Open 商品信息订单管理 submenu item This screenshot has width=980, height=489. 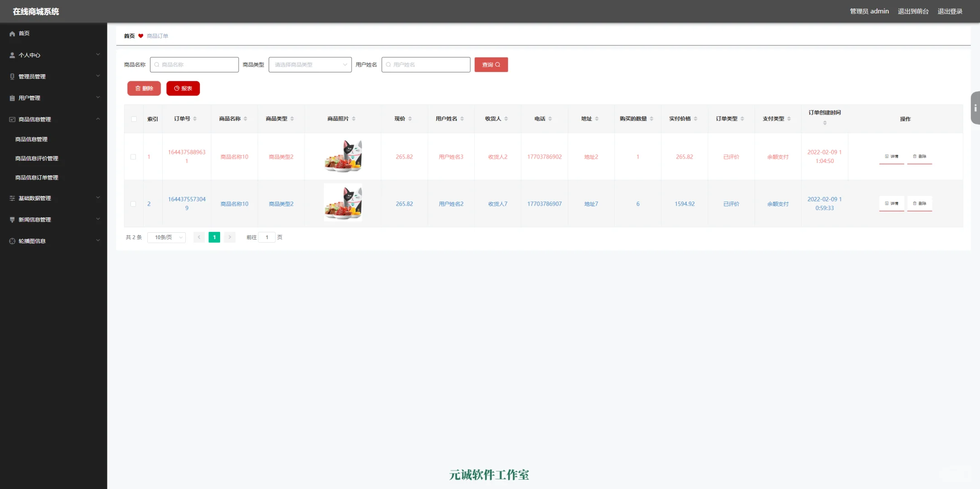tap(37, 177)
